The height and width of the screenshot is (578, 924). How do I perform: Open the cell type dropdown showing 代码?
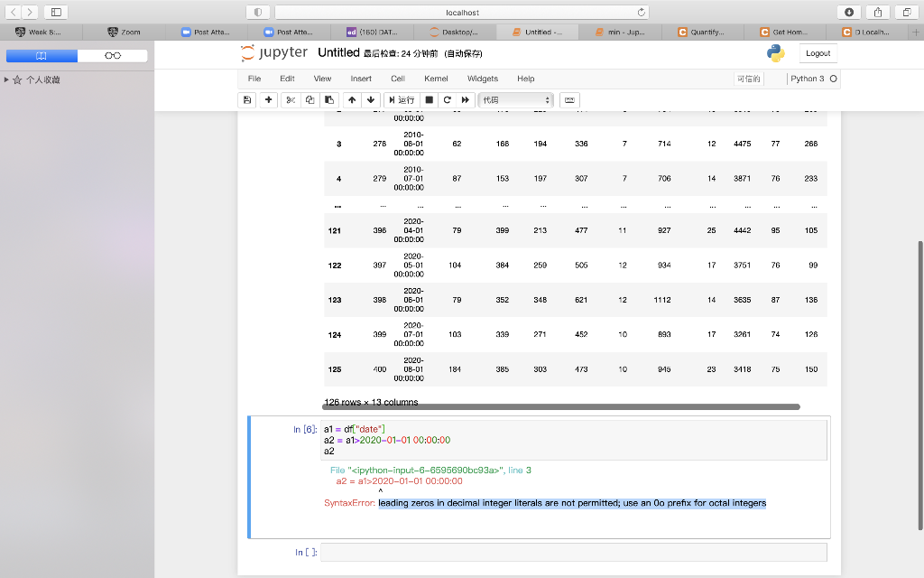(x=514, y=99)
